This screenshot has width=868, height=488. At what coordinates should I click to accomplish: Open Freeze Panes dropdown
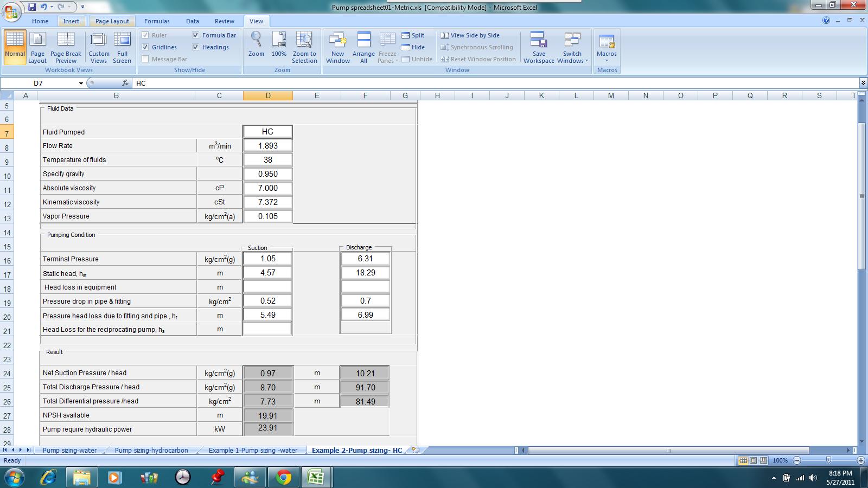click(x=387, y=48)
